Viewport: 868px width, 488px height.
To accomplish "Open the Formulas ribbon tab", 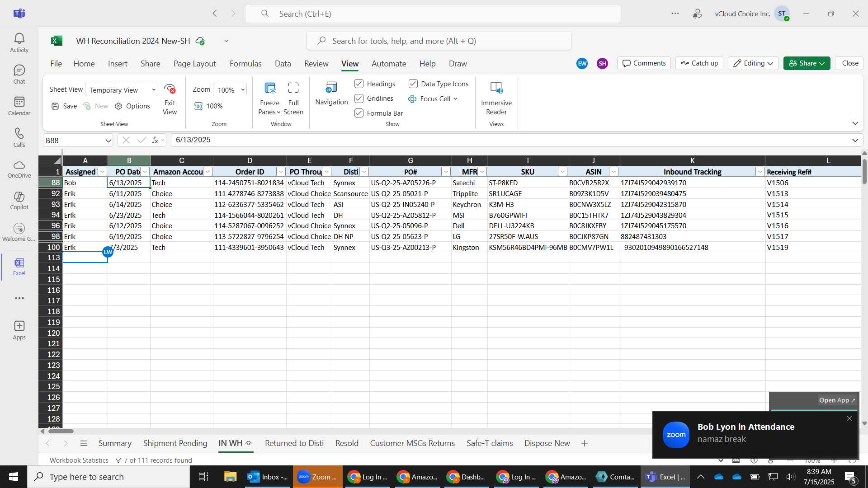I will click(x=245, y=64).
